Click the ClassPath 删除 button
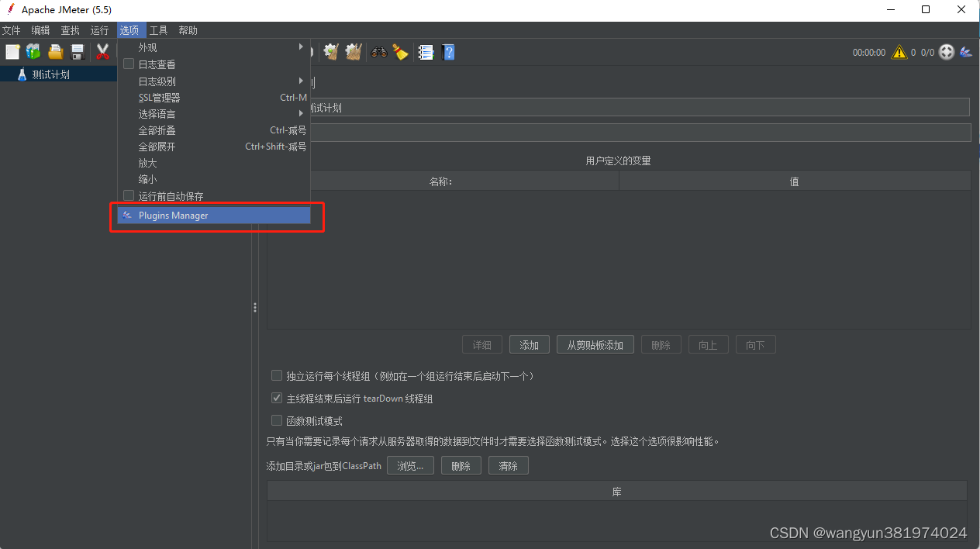The image size is (980, 549). pos(461,466)
